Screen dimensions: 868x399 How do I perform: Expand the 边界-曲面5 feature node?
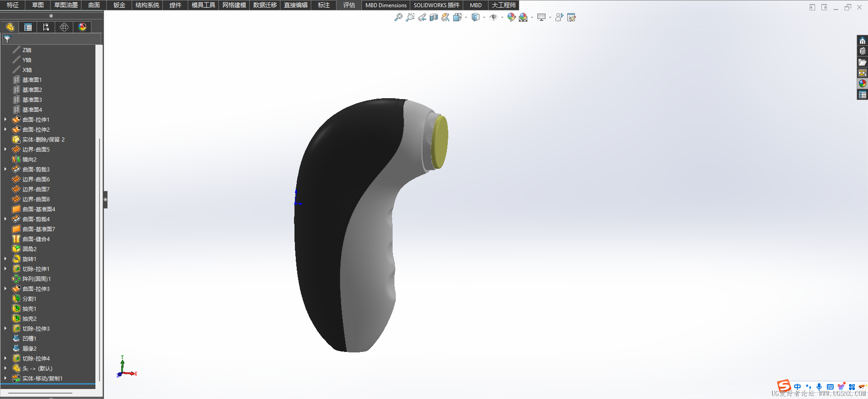5,149
